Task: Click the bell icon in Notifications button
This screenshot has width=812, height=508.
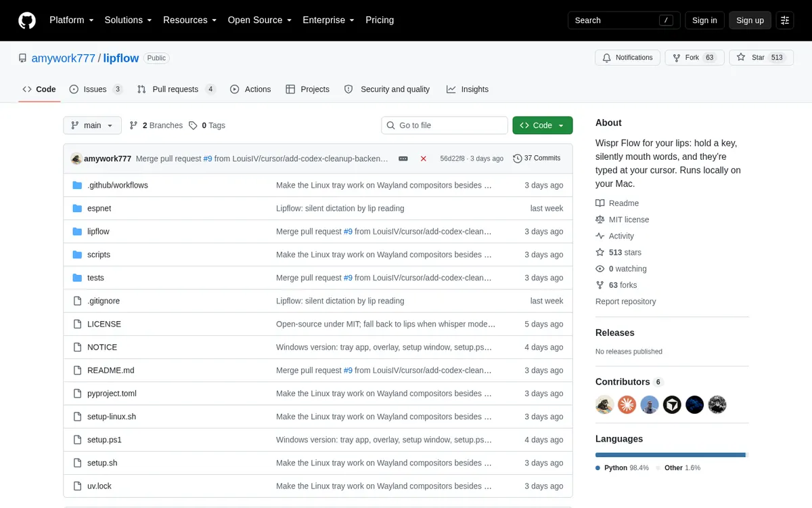Action: 607,58
